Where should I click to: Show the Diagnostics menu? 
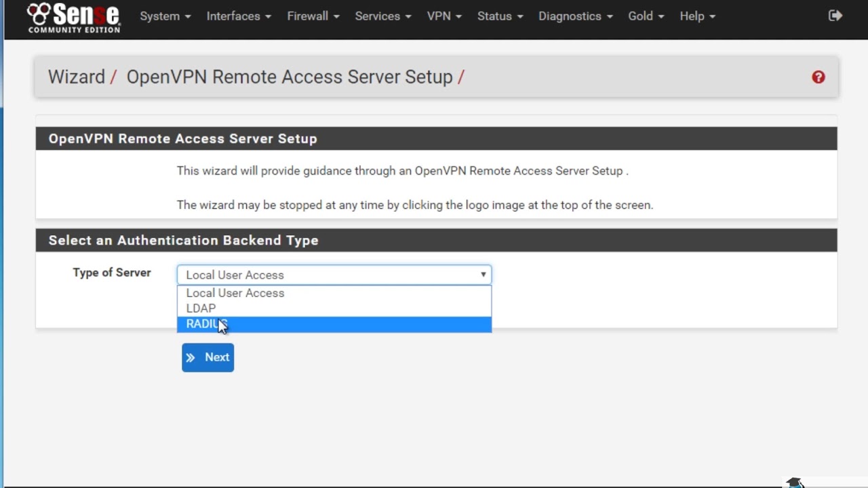click(575, 16)
